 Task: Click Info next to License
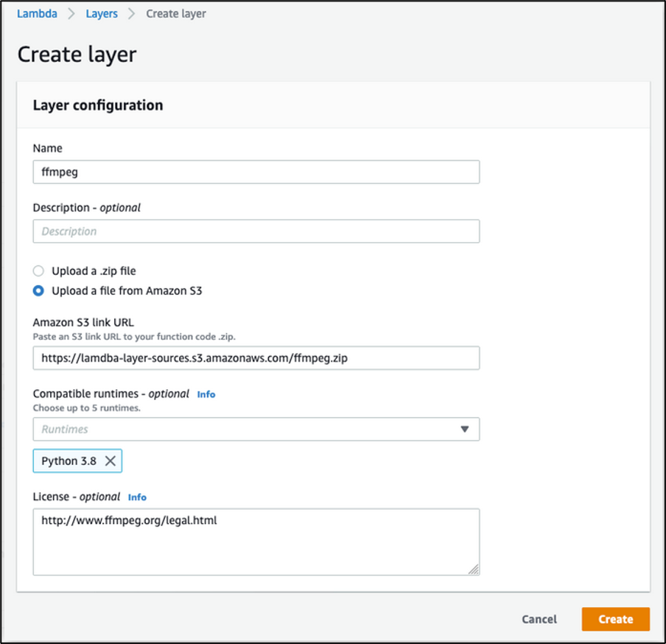point(137,497)
